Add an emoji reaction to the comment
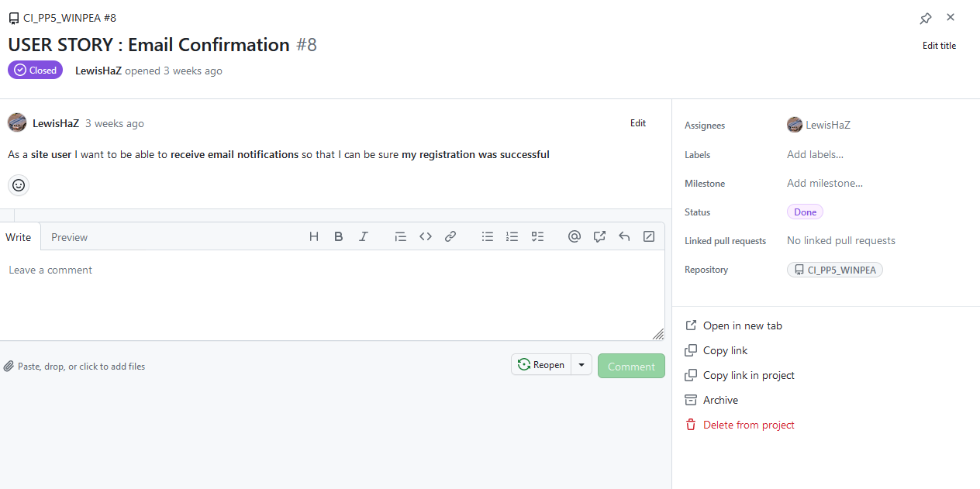The width and height of the screenshot is (980, 489). 19,185
